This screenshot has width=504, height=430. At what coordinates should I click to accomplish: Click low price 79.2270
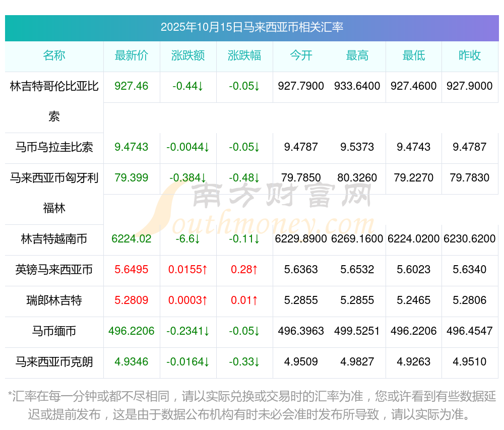(x=414, y=178)
